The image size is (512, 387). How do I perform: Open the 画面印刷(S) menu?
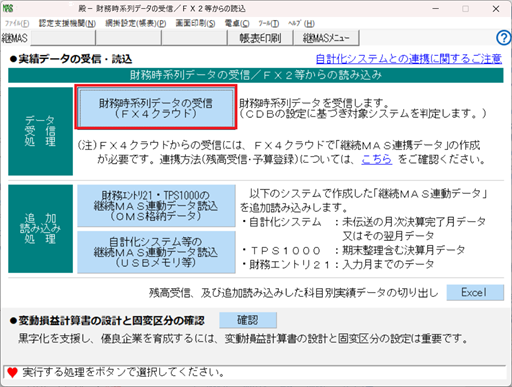coord(195,23)
